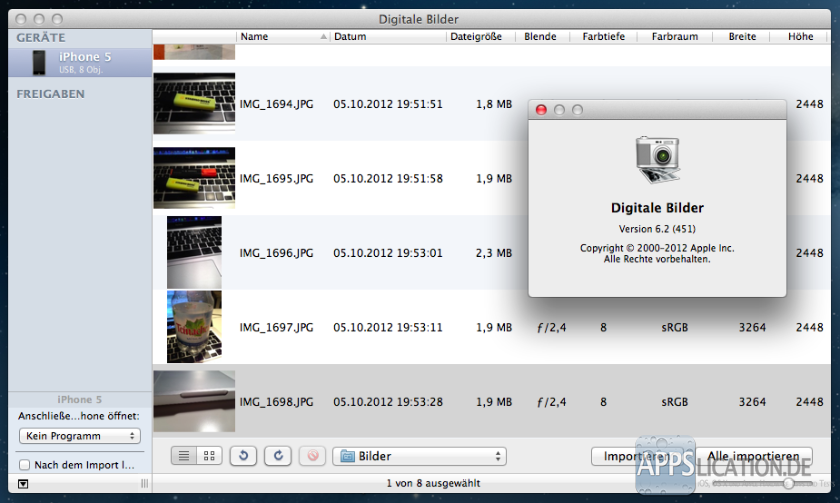Click date 05.10.2012 19:53:28
This screenshot has width=840, height=503.
pyautogui.click(x=388, y=402)
